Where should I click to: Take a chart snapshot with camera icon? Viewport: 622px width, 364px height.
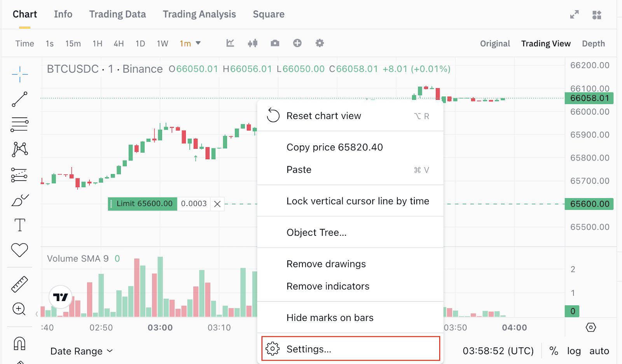(275, 43)
